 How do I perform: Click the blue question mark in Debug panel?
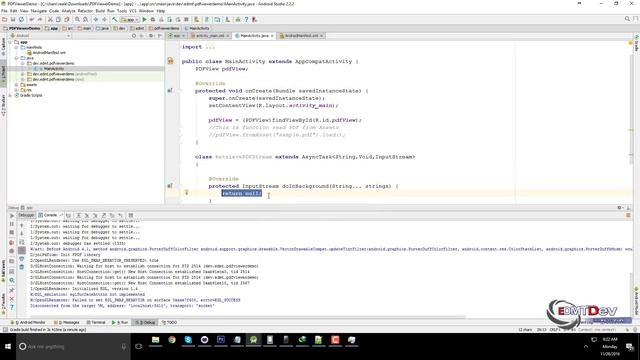[x=12, y=307]
